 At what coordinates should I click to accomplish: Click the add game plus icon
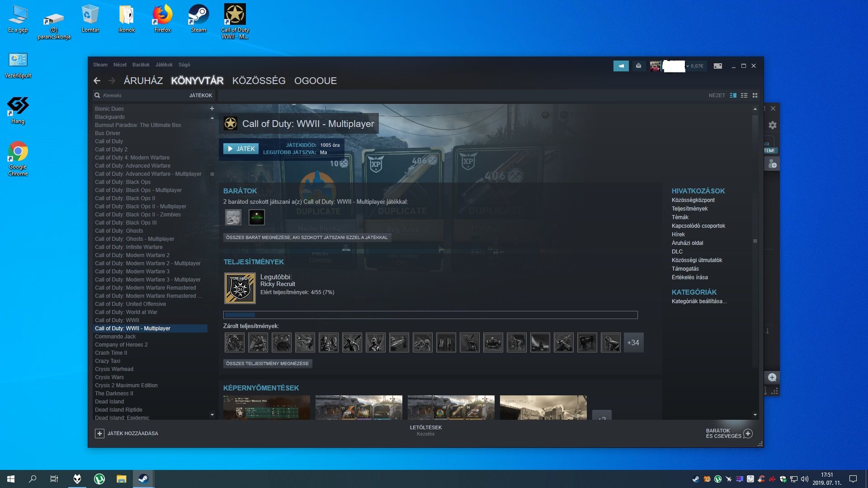[x=99, y=433]
